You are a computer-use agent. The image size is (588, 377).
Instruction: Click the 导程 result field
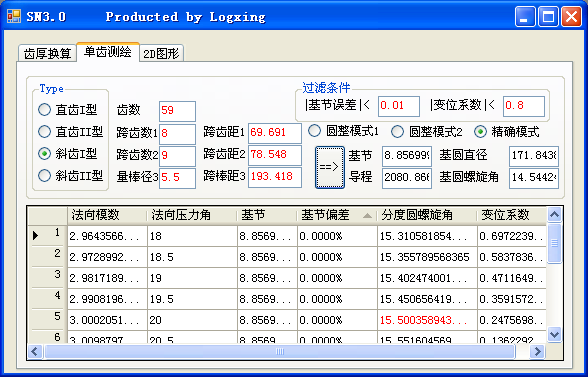point(407,178)
